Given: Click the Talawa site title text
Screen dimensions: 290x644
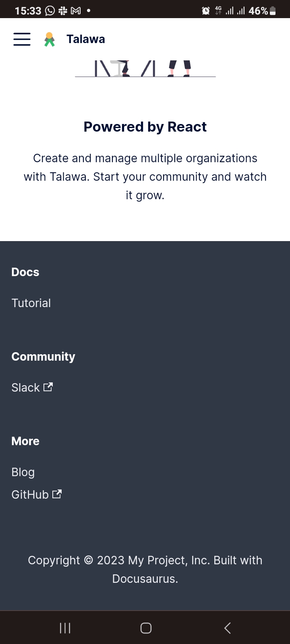Looking at the screenshot, I should point(86,39).
